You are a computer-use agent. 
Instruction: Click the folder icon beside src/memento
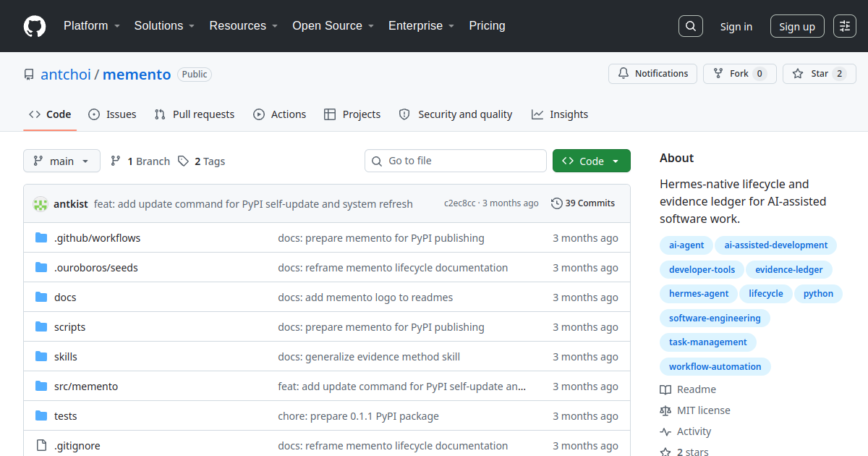(x=41, y=387)
